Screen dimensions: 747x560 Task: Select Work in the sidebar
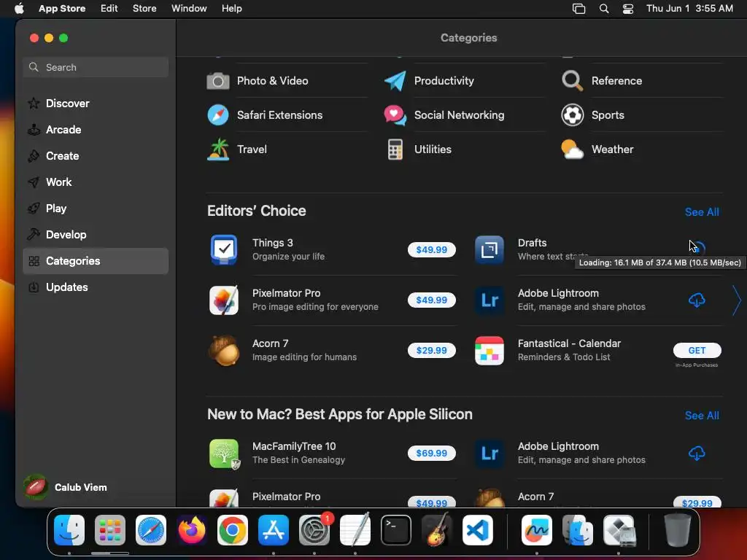coord(96,182)
